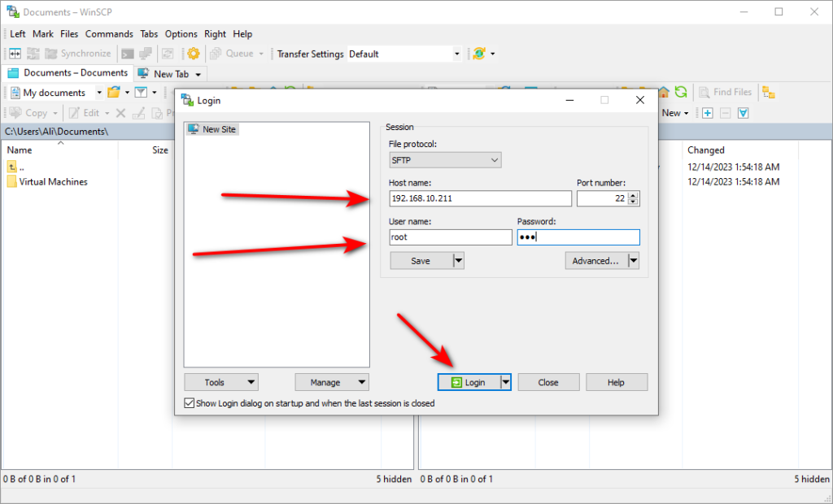The width and height of the screenshot is (833, 504).
Task: Open the Options menu
Action: point(181,34)
